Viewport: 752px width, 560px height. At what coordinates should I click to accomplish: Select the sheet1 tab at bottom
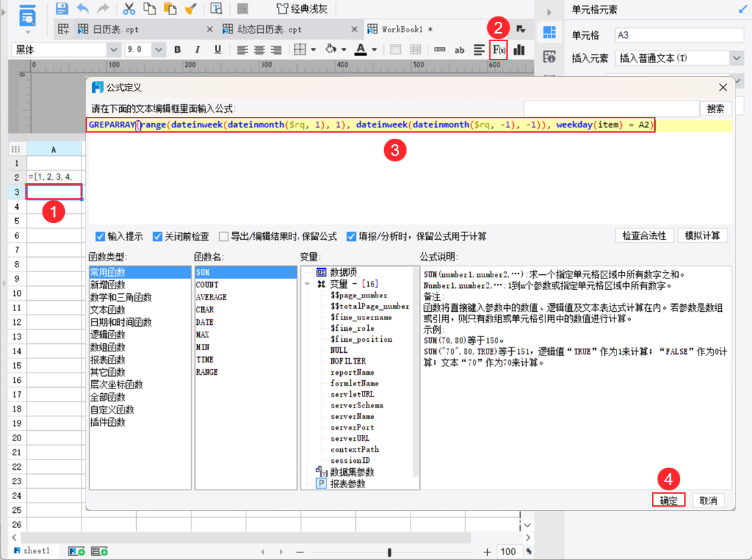coord(34,550)
